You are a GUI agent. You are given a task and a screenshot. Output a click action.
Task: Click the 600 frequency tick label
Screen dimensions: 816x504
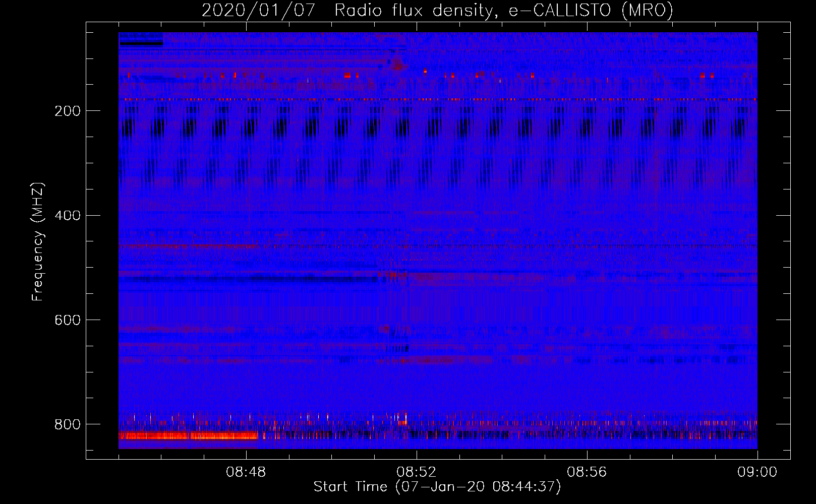click(67, 320)
